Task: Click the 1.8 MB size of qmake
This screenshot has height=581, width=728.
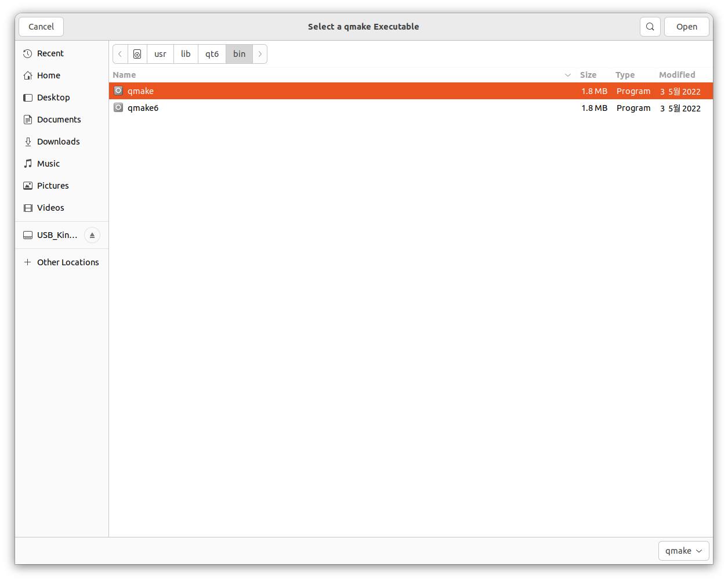Action: tap(595, 91)
